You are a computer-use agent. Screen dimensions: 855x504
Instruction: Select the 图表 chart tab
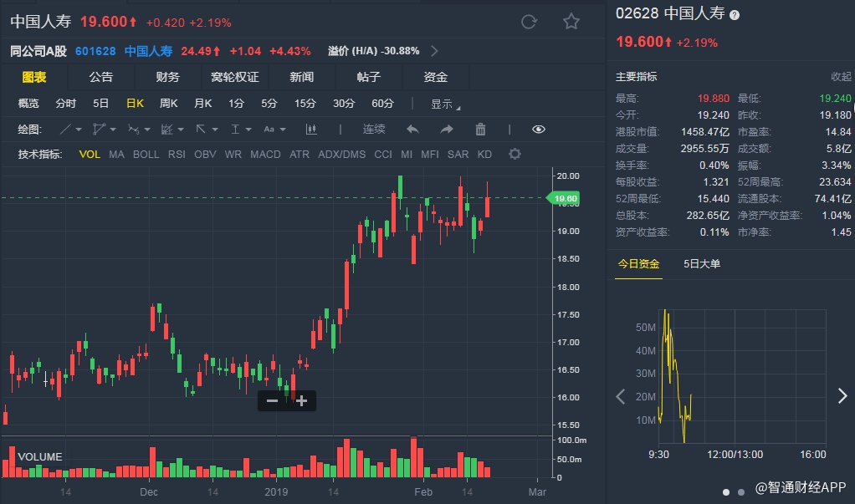(33, 78)
